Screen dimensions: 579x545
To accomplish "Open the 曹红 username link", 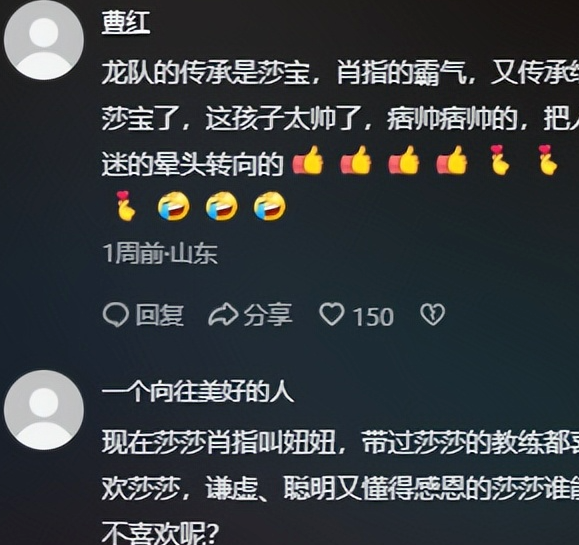I will coord(126,23).
